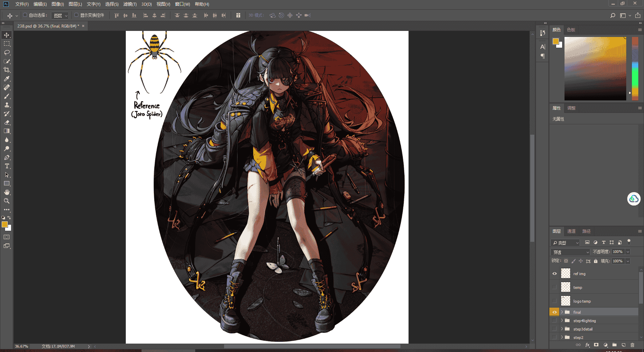
Task: Hide the ref img layer
Action: (x=554, y=274)
